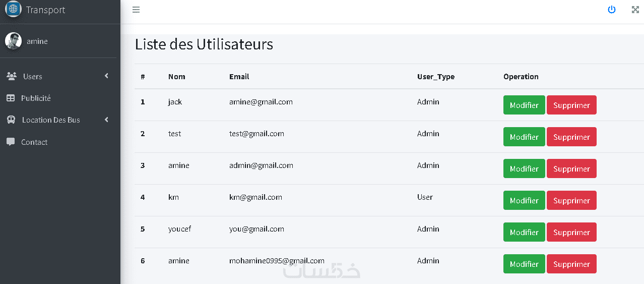This screenshot has height=284, width=644.
Task: Click Modifier for user jack
Action: click(x=524, y=105)
